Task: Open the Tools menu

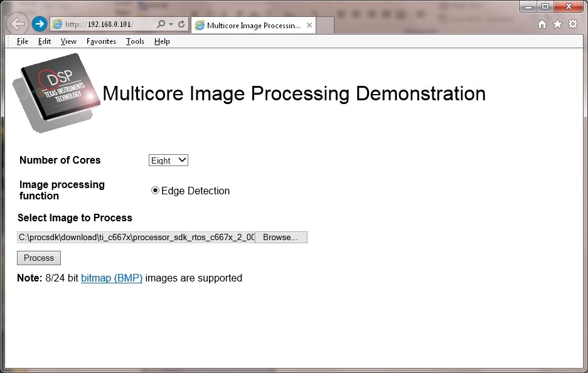Action: (134, 41)
